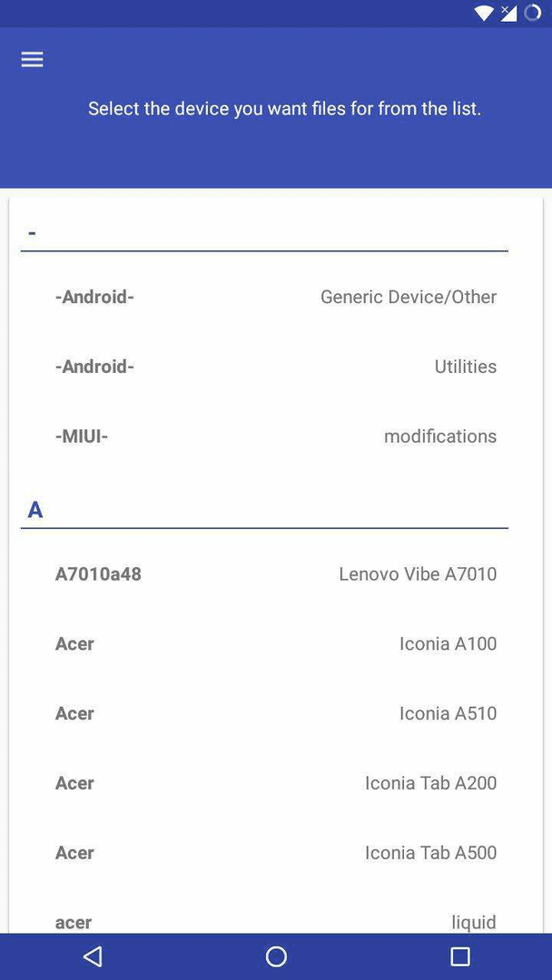This screenshot has height=980, width=552.
Task: Click the "Generic Device/Other" label
Action: (409, 297)
